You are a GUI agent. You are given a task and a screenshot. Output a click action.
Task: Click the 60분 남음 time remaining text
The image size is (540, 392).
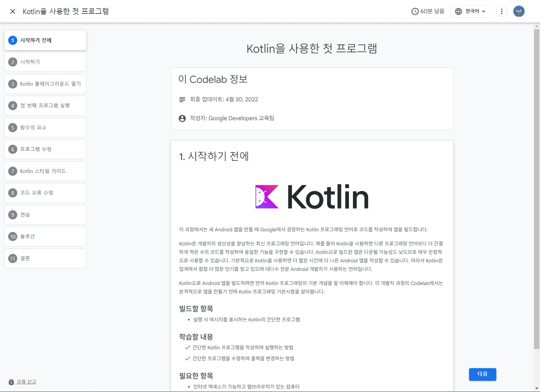coord(432,11)
